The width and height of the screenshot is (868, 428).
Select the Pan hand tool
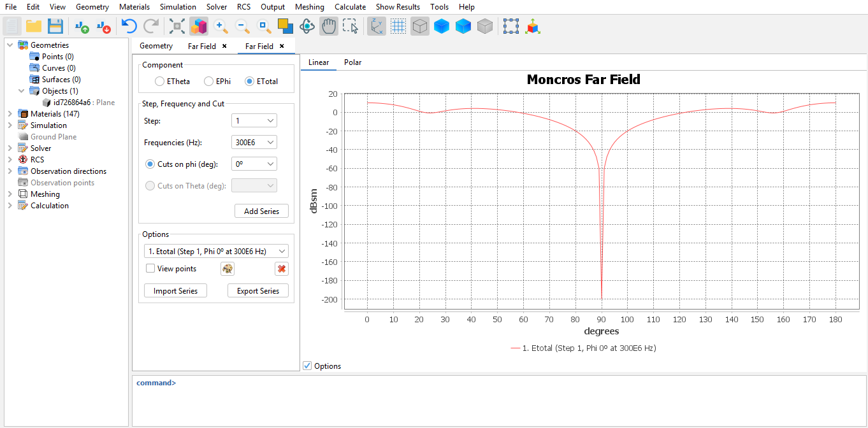(x=328, y=26)
